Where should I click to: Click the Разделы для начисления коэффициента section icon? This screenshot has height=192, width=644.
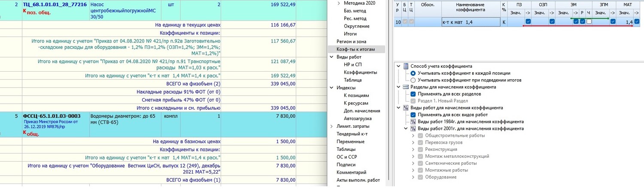406,87
